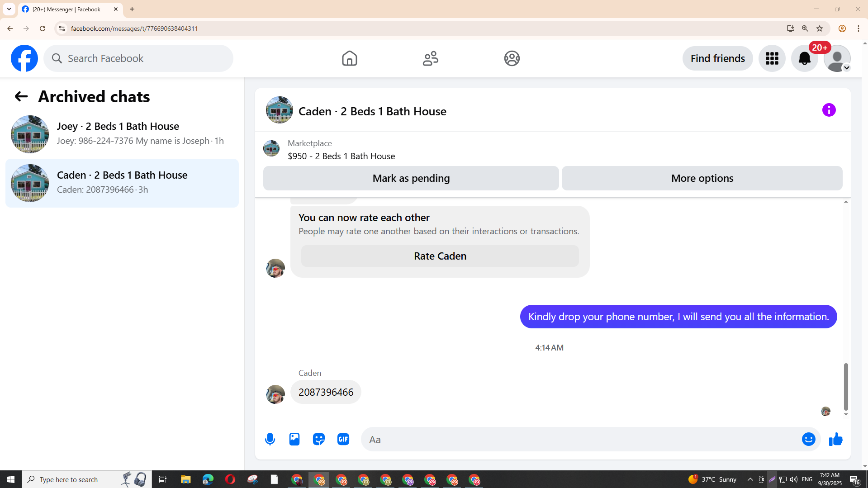Open the taskbar clock and date
This screenshot has height=488, width=868.
tap(830, 479)
